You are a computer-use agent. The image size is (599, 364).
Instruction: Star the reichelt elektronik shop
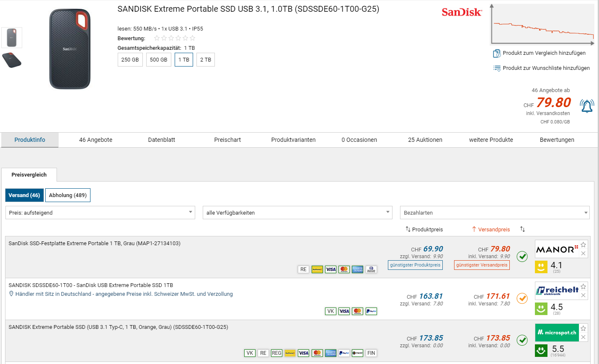pyautogui.click(x=584, y=287)
